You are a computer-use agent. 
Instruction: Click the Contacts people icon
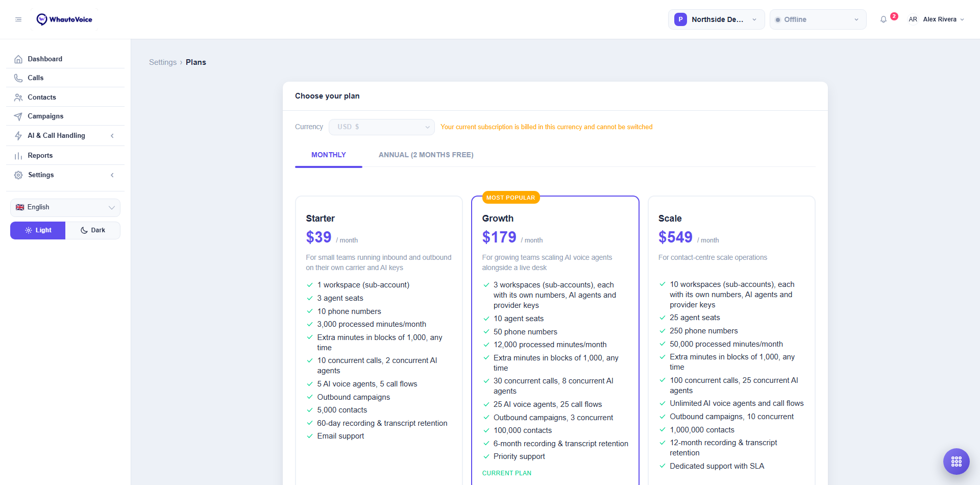(x=18, y=98)
